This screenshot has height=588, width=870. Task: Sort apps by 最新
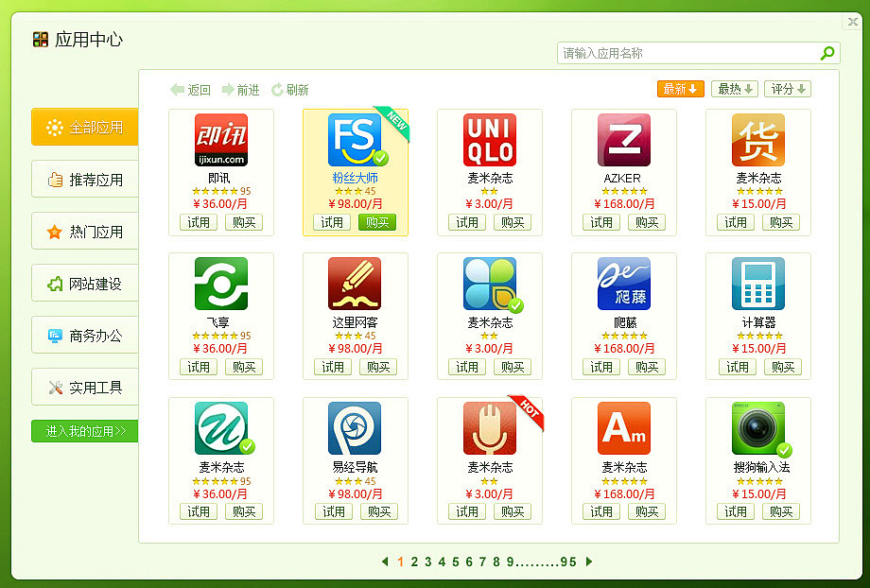[681, 89]
